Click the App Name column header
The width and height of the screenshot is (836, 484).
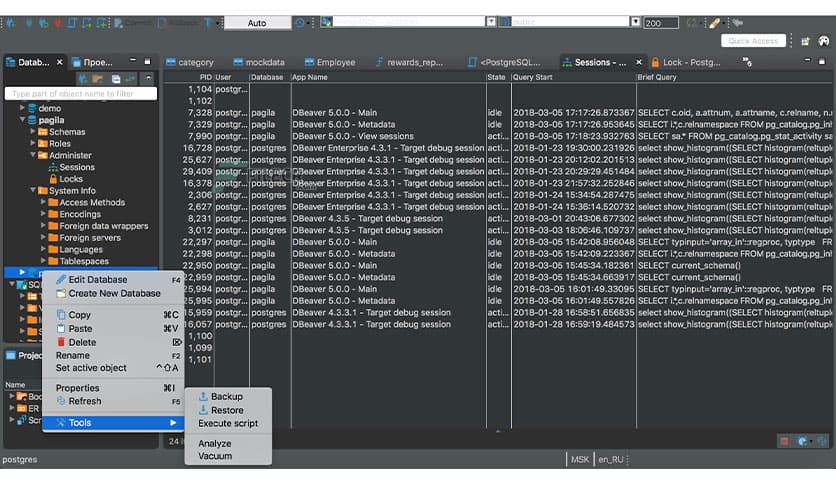388,77
